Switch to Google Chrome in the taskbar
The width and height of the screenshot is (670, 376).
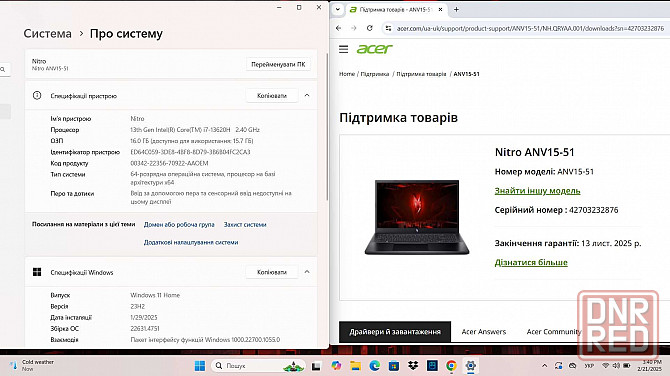[x=451, y=366]
